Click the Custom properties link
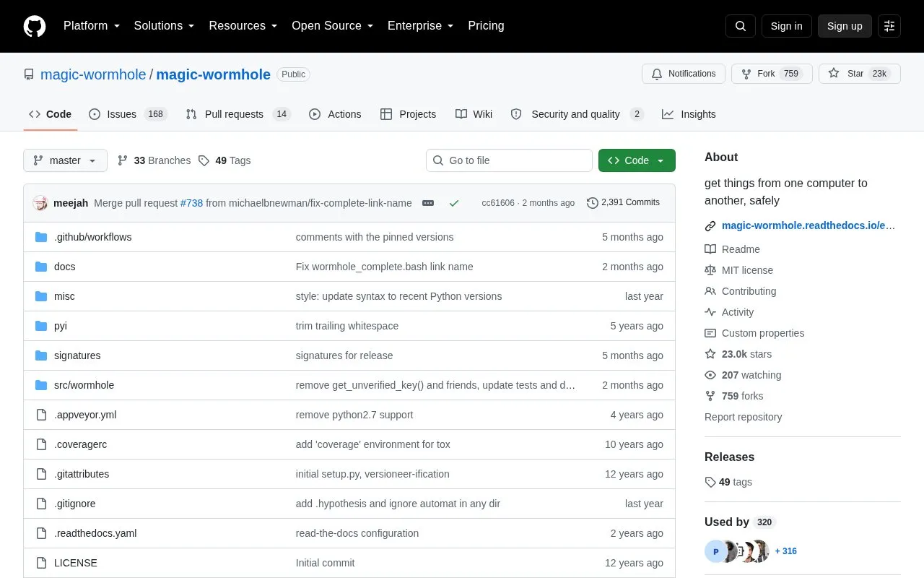Screen dimensions: 924x578 [763, 333]
